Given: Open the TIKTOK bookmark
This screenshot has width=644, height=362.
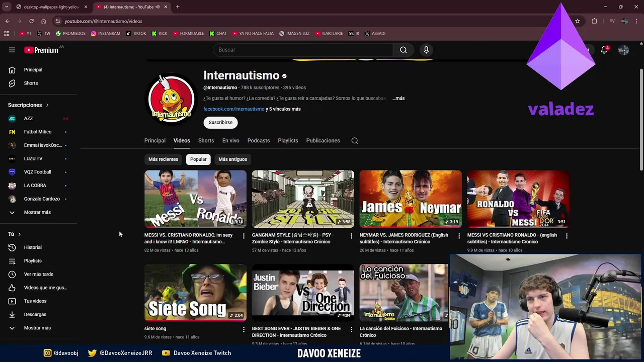Looking at the screenshot, I should click(x=136, y=33).
